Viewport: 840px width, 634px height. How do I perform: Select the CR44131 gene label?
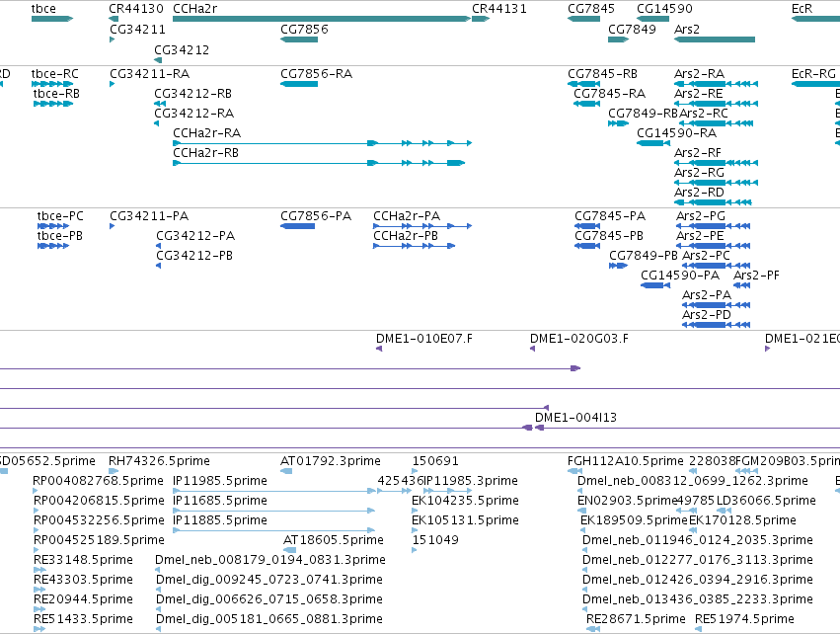tap(498, 9)
